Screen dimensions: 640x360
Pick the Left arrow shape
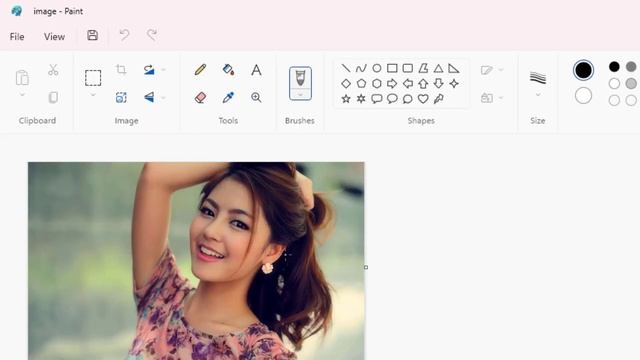(408, 84)
